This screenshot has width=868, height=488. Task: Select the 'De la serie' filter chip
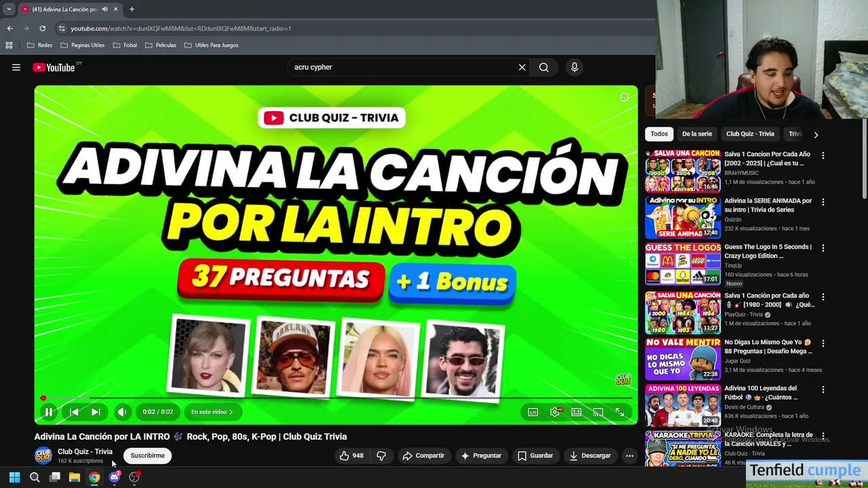tap(697, 134)
